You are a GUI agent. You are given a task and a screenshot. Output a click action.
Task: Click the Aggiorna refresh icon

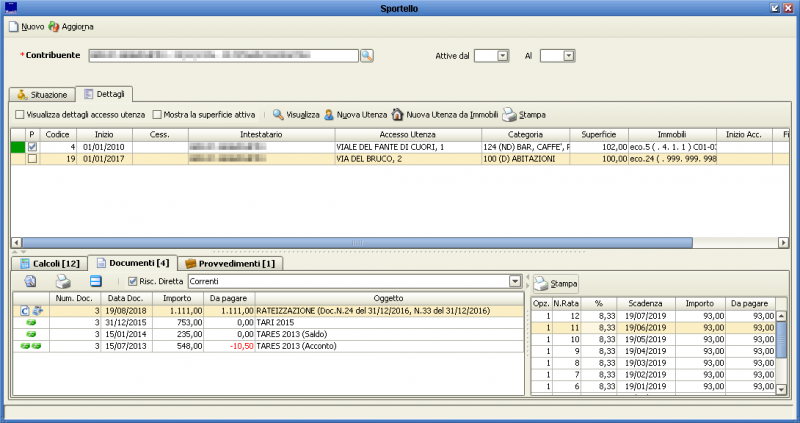coord(54,26)
